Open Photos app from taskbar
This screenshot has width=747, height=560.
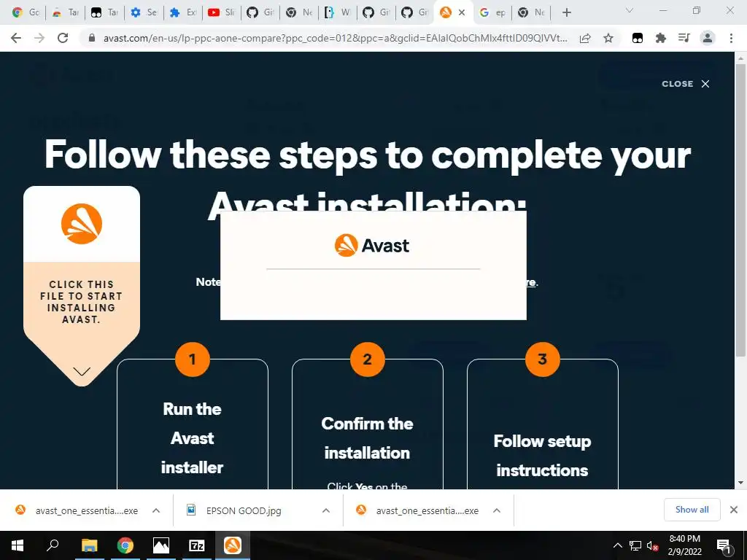point(161,545)
